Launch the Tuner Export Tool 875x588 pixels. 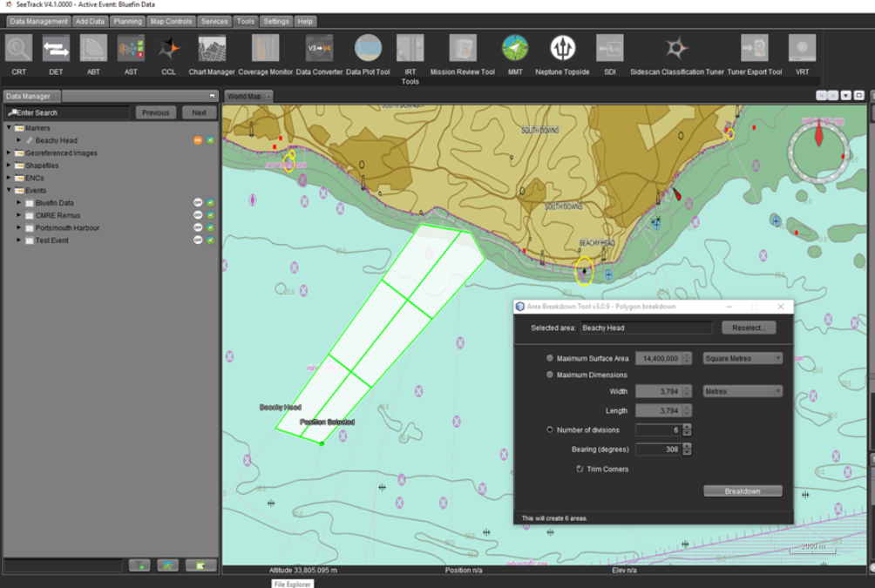click(755, 48)
